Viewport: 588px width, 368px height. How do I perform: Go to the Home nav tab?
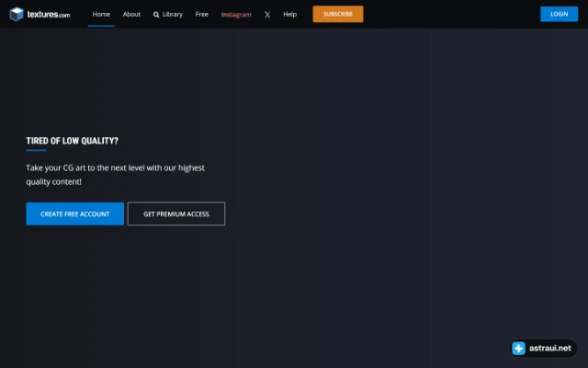(x=101, y=15)
